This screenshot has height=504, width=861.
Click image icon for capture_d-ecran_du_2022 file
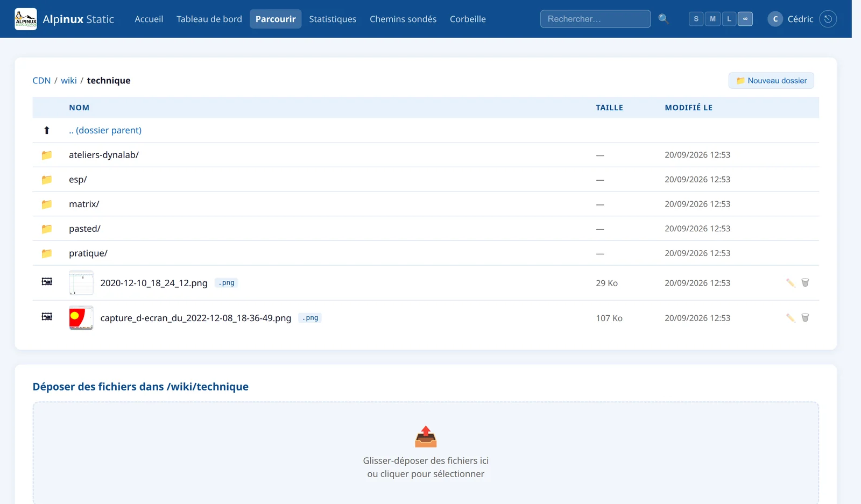click(47, 316)
